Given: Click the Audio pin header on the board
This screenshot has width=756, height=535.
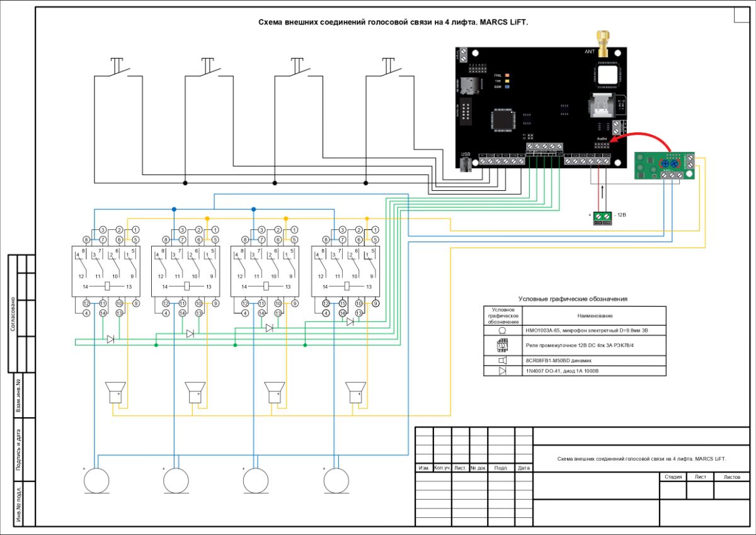Looking at the screenshot, I should tap(602, 146).
